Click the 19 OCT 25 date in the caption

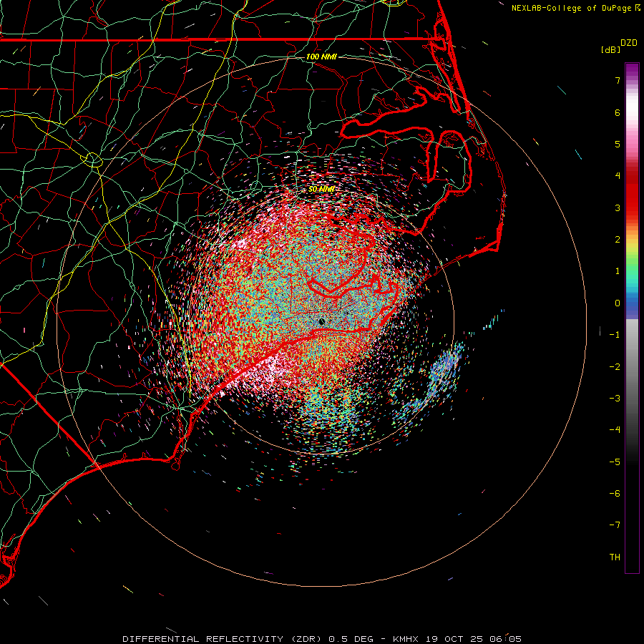click(453, 639)
